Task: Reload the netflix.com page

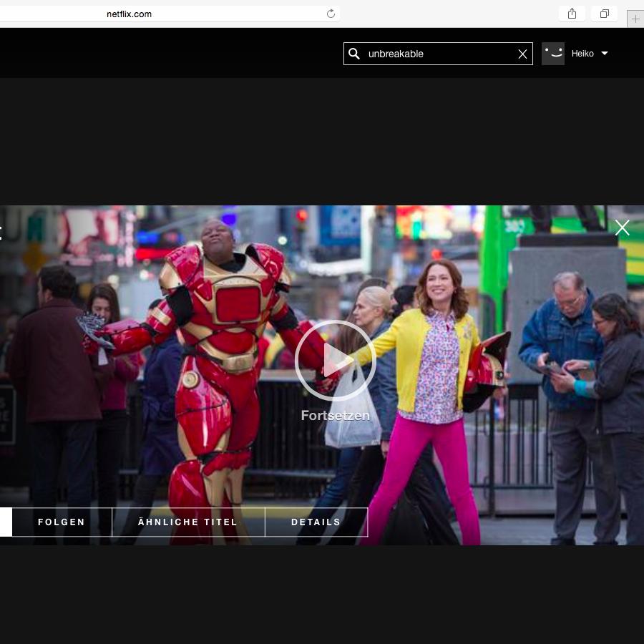Action: click(331, 14)
